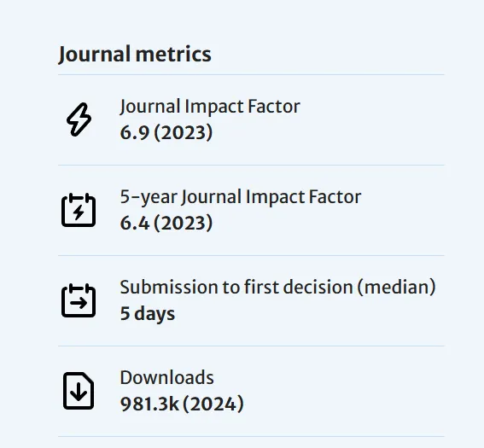Click the 5 days decision time value
Screen dimensions: 484x448
147,313
